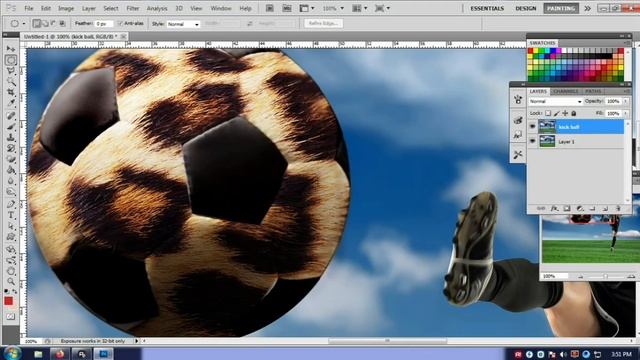Select the Paint Bucket tool
640x360 pixels.
point(11,170)
